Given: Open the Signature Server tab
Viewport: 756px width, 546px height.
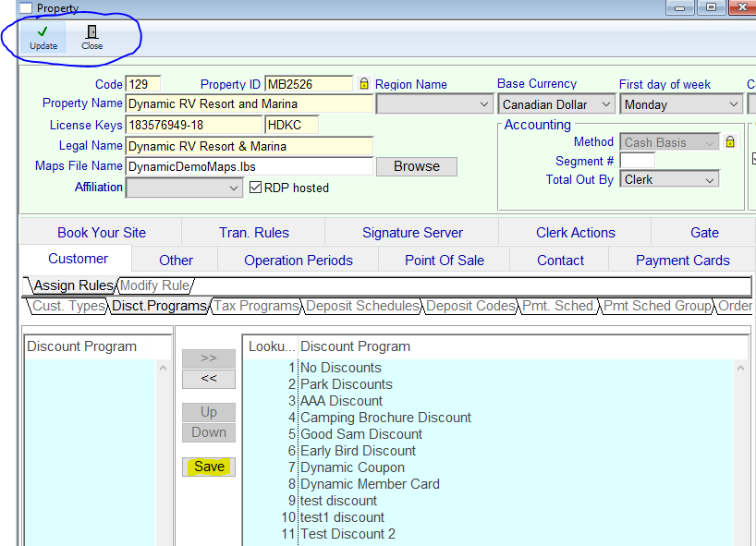Looking at the screenshot, I should click(412, 232).
